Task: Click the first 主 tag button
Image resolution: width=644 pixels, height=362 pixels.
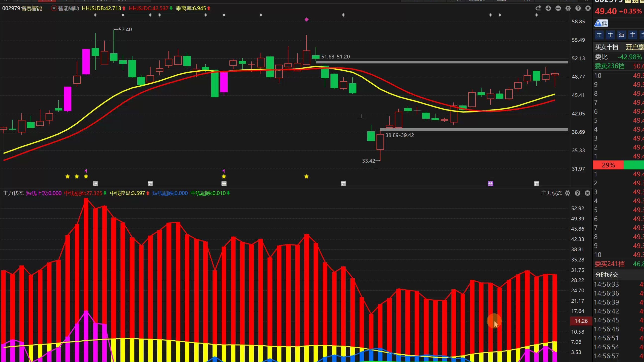Action: tap(599, 35)
